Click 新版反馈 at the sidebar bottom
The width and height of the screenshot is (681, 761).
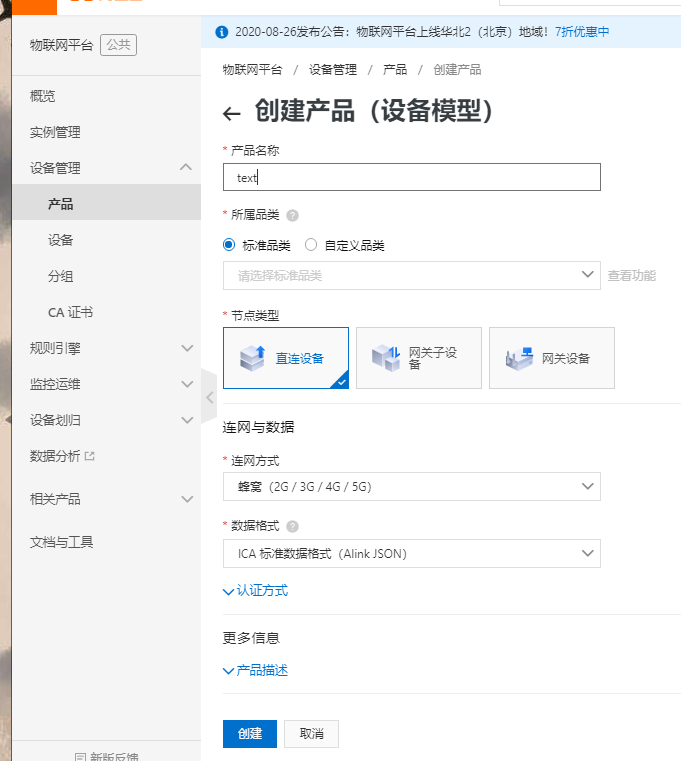click(107, 756)
